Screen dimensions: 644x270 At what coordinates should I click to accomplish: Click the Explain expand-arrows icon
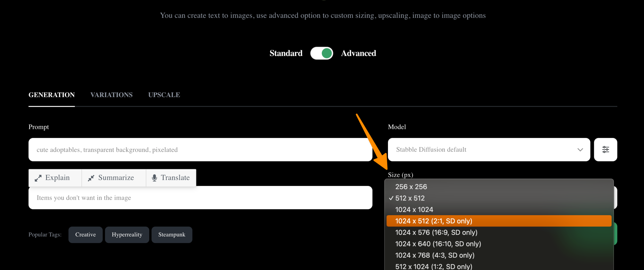pos(38,178)
